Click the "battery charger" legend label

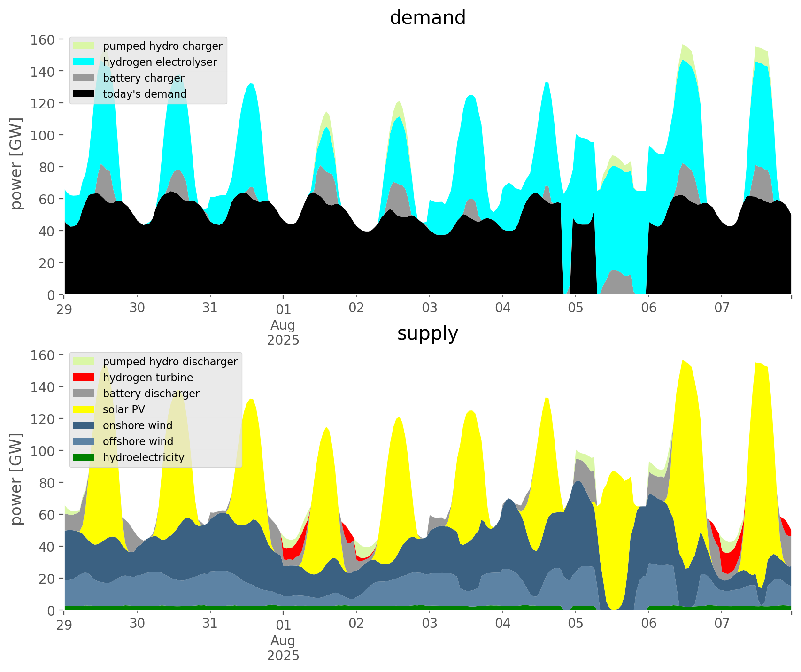[x=143, y=78]
